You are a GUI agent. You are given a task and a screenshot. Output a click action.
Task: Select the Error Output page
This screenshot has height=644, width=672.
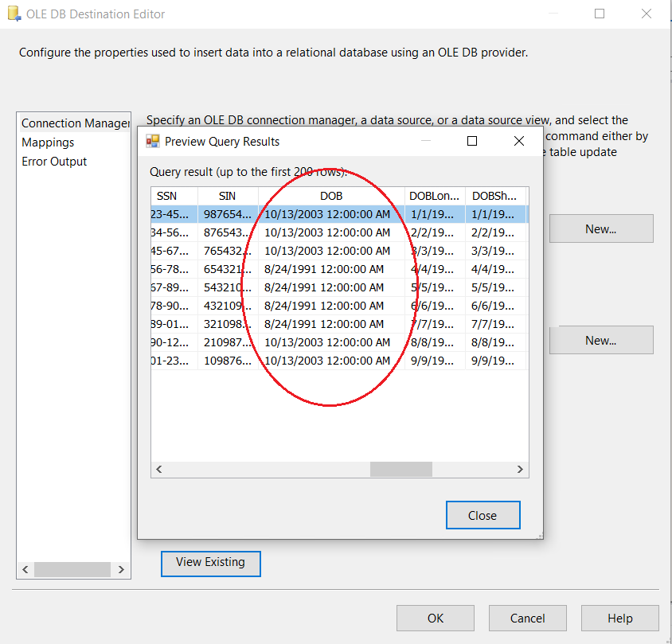[x=54, y=162]
